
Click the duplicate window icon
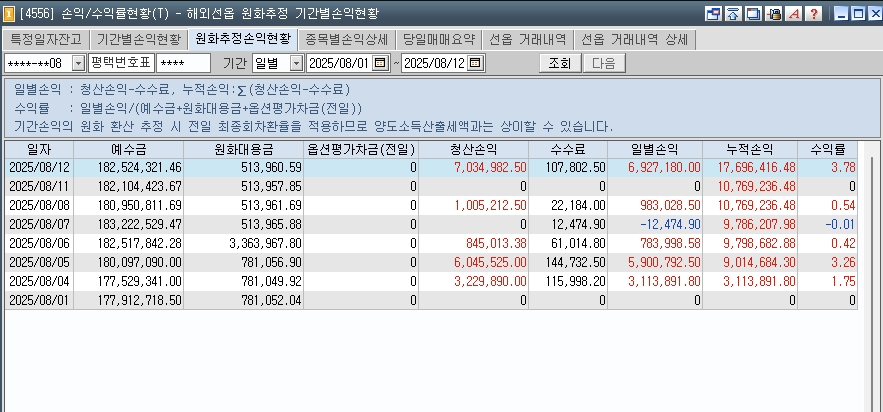click(753, 14)
